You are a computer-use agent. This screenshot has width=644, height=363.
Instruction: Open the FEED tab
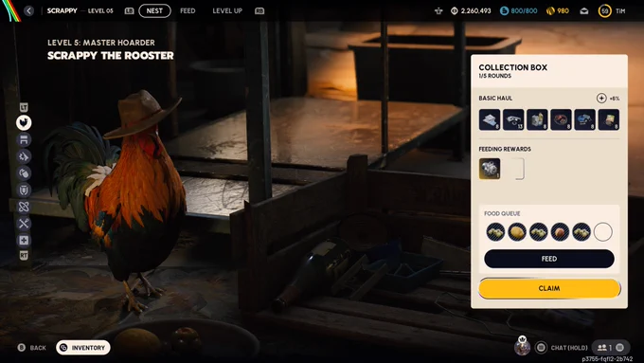click(x=188, y=10)
